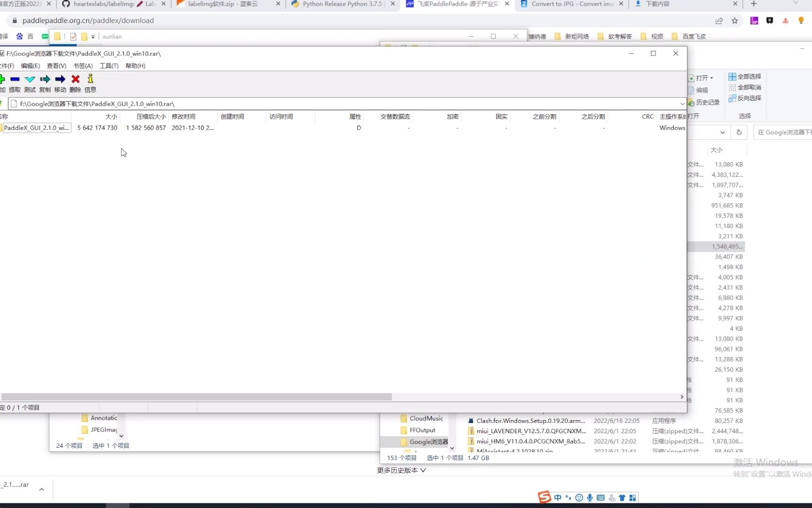
Task: Open the 新矩网络 bookmark folder
Action: coord(572,36)
